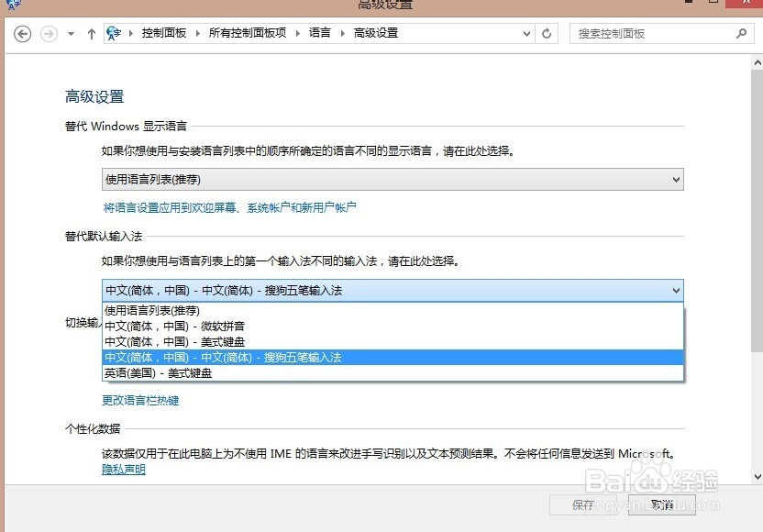
Task: Expand the address bar dropdown chevron
Action: [525, 33]
